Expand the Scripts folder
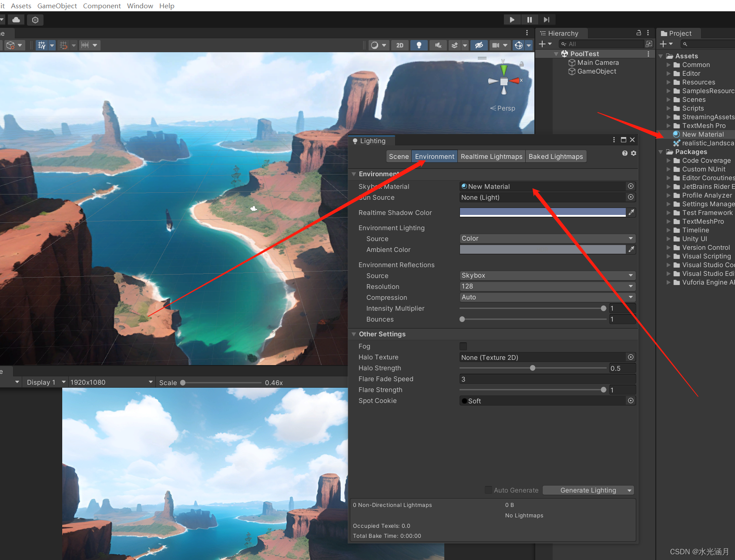Screen dimensions: 735x560 pos(669,108)
